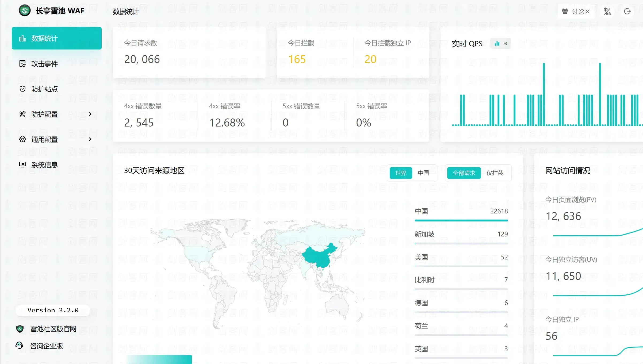643x364 pixels.
Task: Click the language switch icon
Action: [607, 12]
